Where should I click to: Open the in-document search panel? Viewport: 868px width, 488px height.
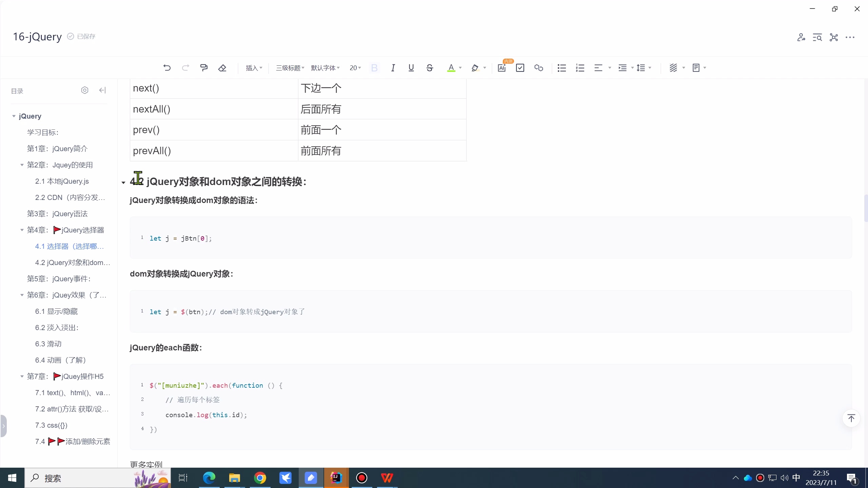click(x=817, y=37)
